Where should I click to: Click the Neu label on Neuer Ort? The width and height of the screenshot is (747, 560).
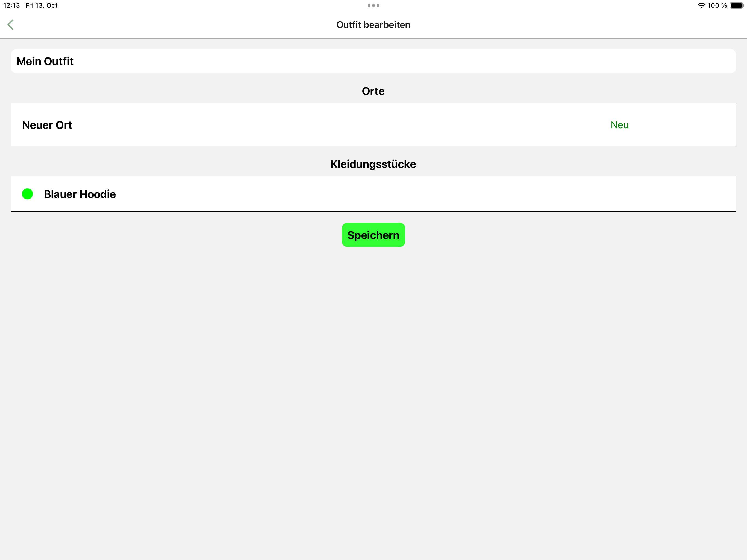pyautogui.click(x=619, y=125)
